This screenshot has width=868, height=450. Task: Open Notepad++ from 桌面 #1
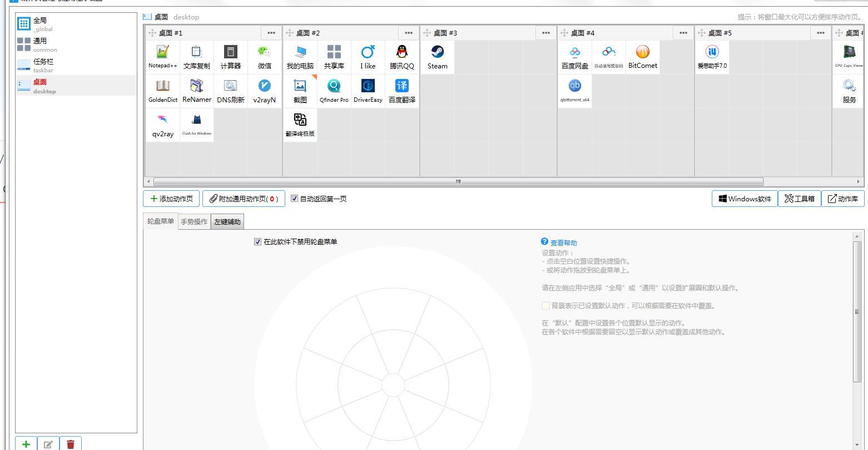click(x=162, y=56)
